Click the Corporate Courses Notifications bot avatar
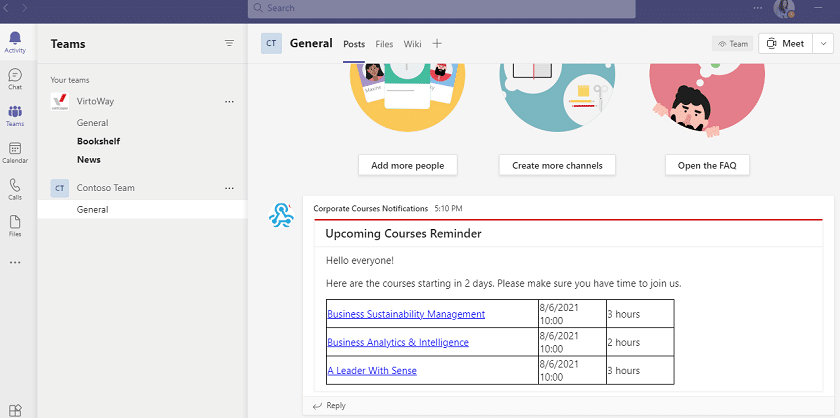Viewport: 840px width, 418px height. coord(281,216)
